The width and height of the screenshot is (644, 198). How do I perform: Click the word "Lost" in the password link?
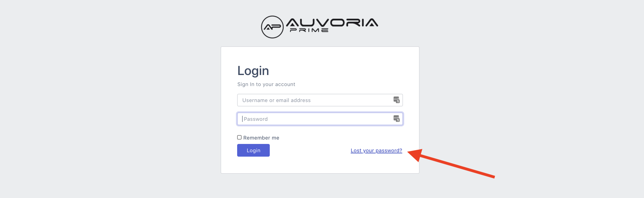(356, 151)
